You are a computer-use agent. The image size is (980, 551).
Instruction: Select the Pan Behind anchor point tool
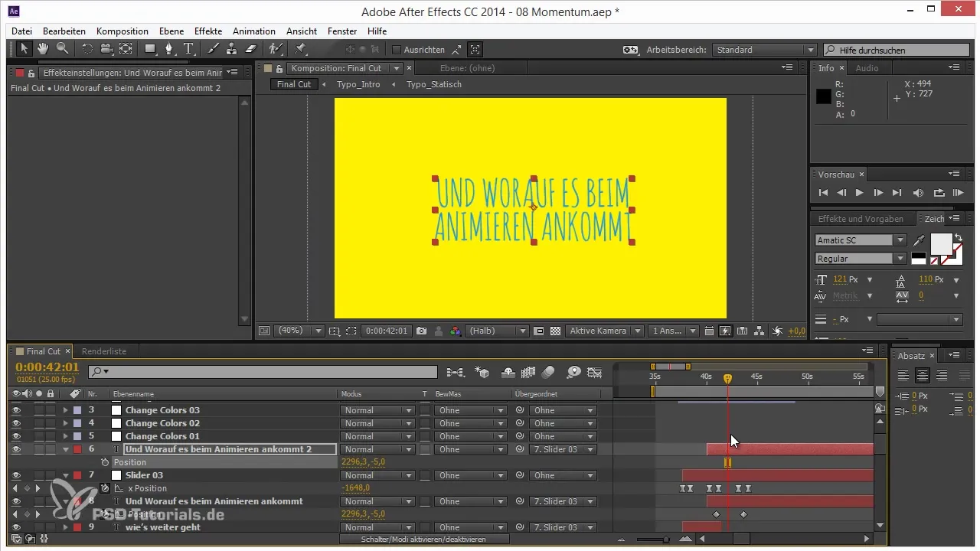tap(125, 49)
